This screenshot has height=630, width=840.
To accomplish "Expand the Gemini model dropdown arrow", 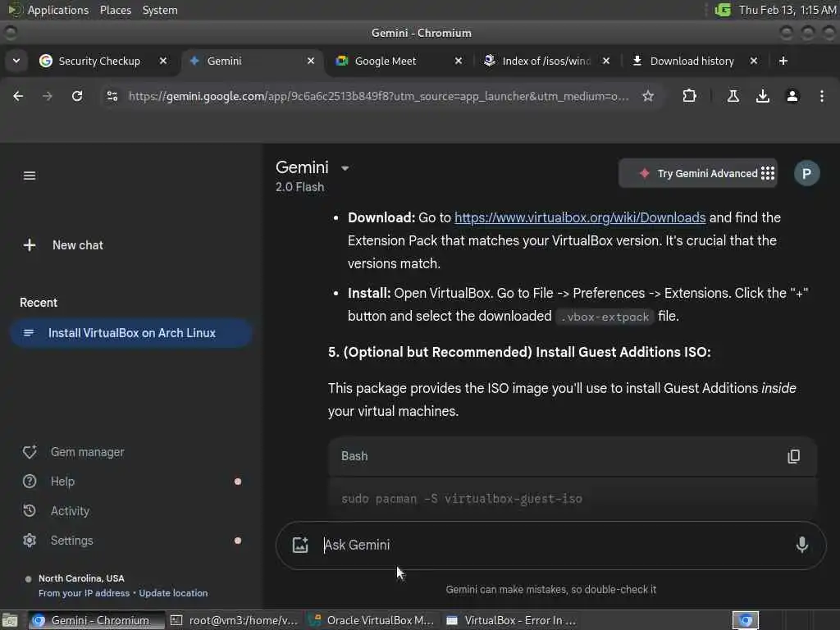I will tap(345, 168).
